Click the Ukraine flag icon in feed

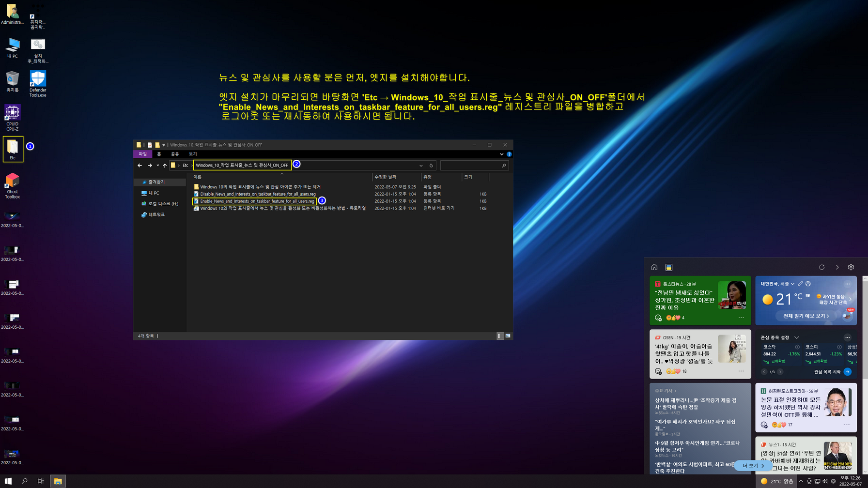[669, 267]
